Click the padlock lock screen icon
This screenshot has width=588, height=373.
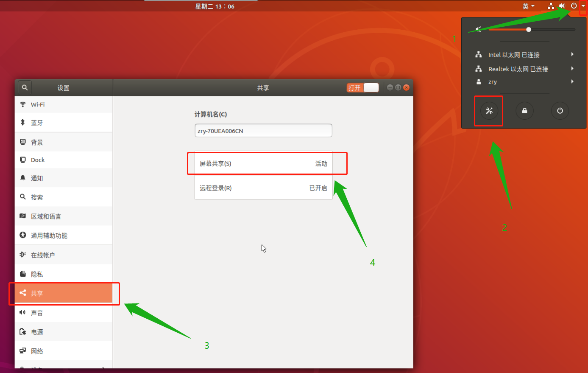(524, 111)
